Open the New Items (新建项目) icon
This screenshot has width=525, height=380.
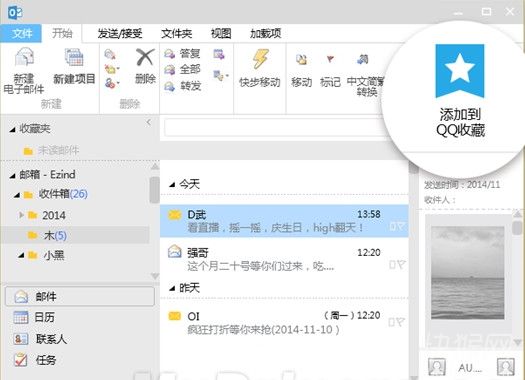pos(74,57)
